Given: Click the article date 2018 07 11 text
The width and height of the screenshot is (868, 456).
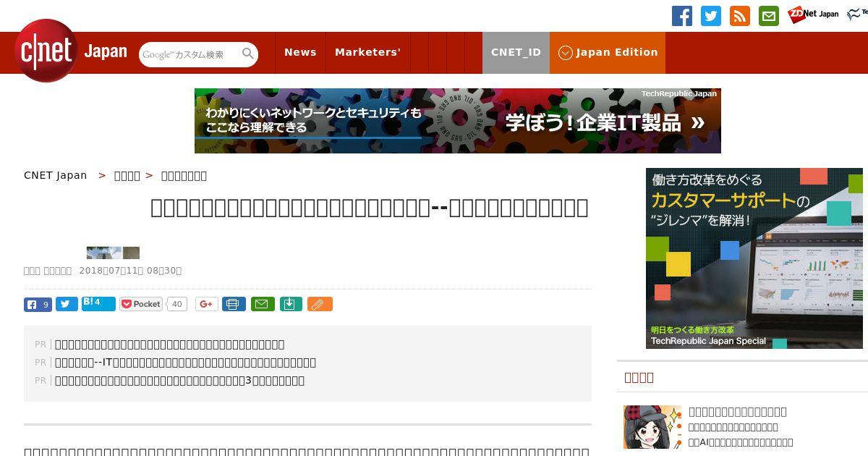Looking at the screenshot, I should tap(130, 271).
